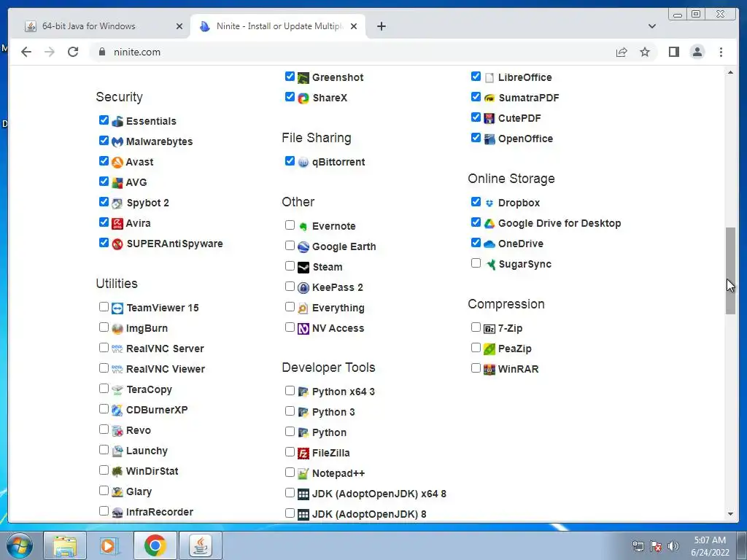
Task: Toggle the Chrome side panel
Action: click(x=673, y=52)
